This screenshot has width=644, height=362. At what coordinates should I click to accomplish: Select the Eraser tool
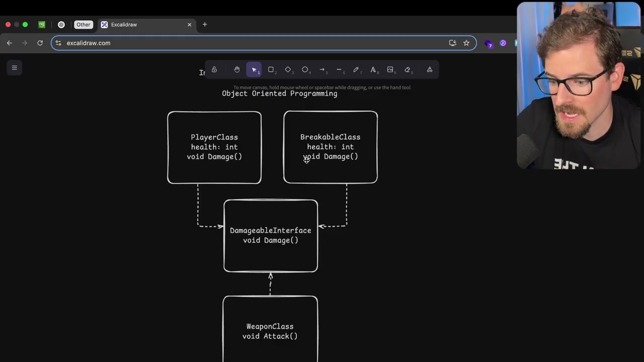tap(408, 70)
